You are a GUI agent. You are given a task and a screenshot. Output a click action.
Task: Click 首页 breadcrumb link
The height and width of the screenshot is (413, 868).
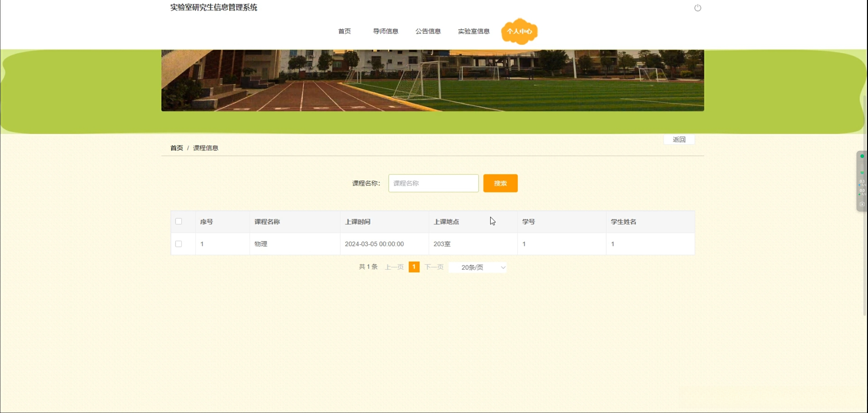coord(176,148)
